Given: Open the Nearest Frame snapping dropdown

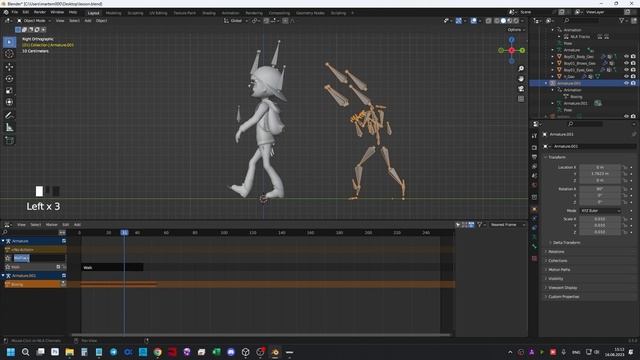Looking at the screenshot, I should click(507, 224).
